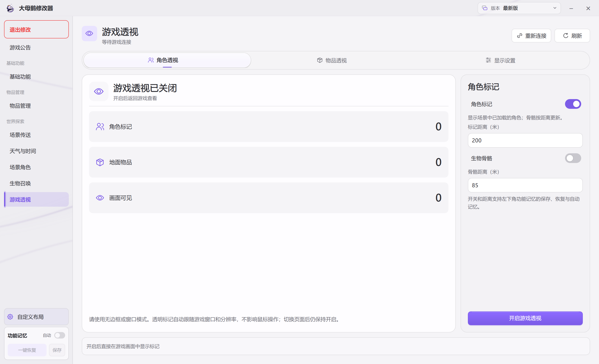Click the version stack icon beside 版本
599x364 pixels.
coord(484,8)
